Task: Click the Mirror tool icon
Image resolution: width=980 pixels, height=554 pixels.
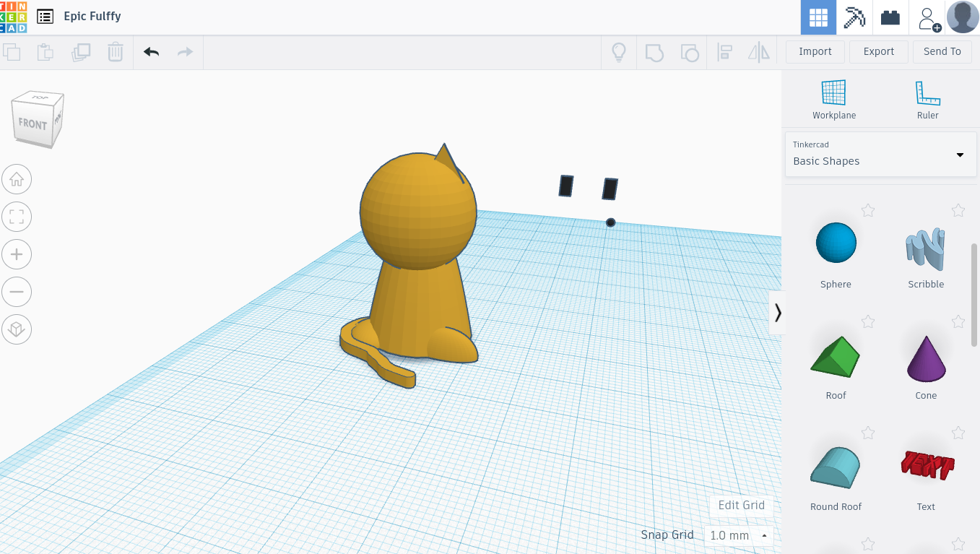Action: pos(759,52)
